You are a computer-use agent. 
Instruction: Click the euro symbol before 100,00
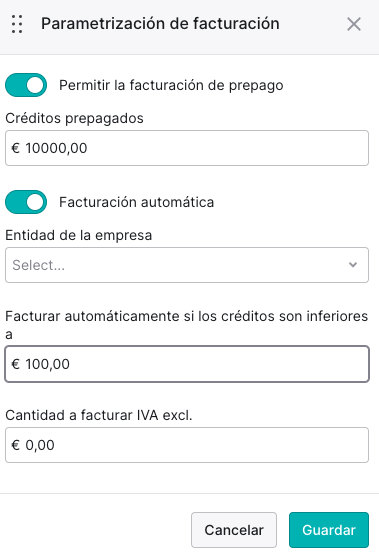click(16, 364)
